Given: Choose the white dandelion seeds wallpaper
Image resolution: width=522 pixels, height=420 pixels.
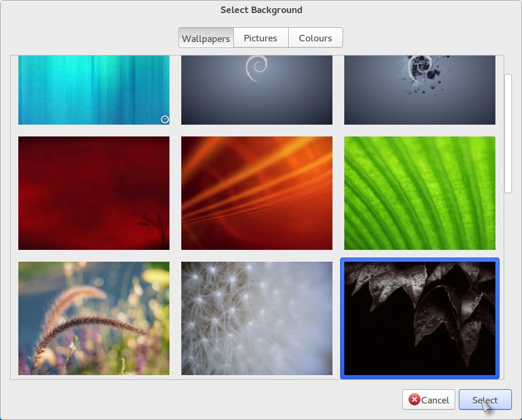Looking at the screenshot, I should (256, 318).
